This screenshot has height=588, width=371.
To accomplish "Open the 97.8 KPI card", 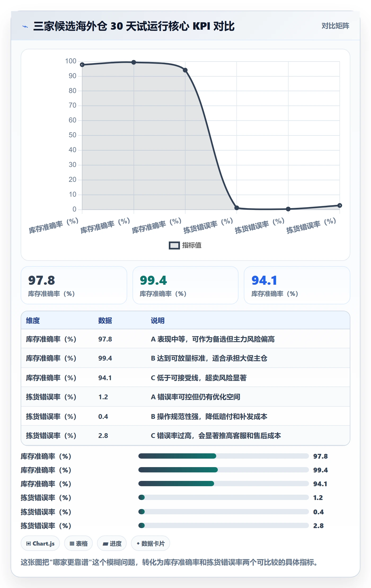I will click(x=74, y=285).
